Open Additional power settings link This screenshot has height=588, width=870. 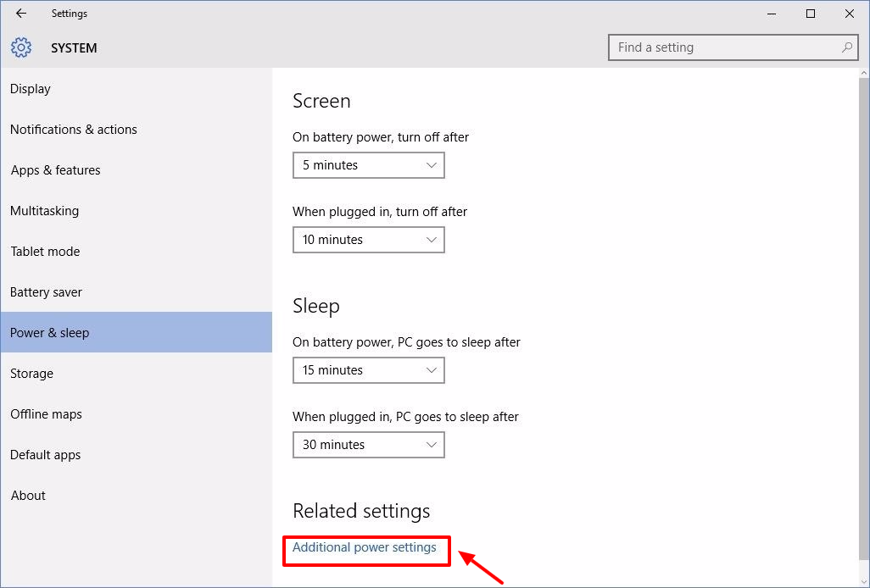coord(365,547)
